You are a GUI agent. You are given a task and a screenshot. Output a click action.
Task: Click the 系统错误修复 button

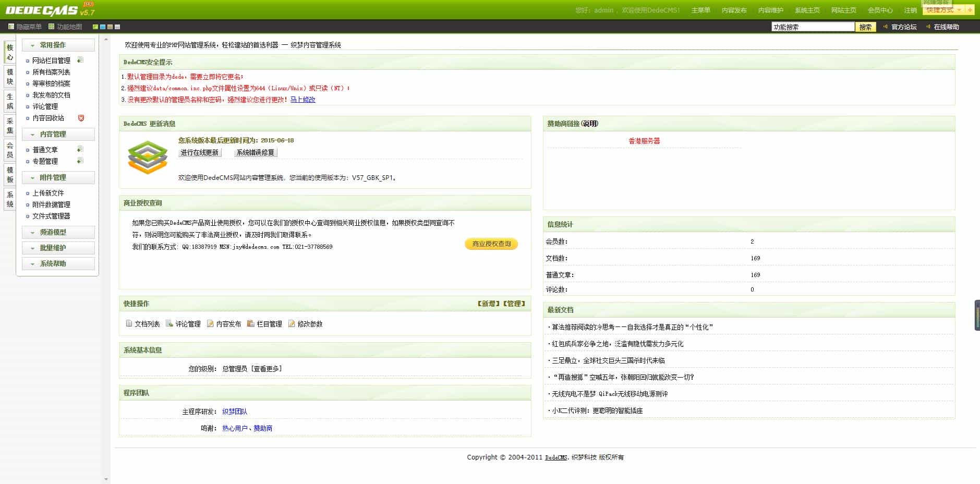[x=256, y=152]
